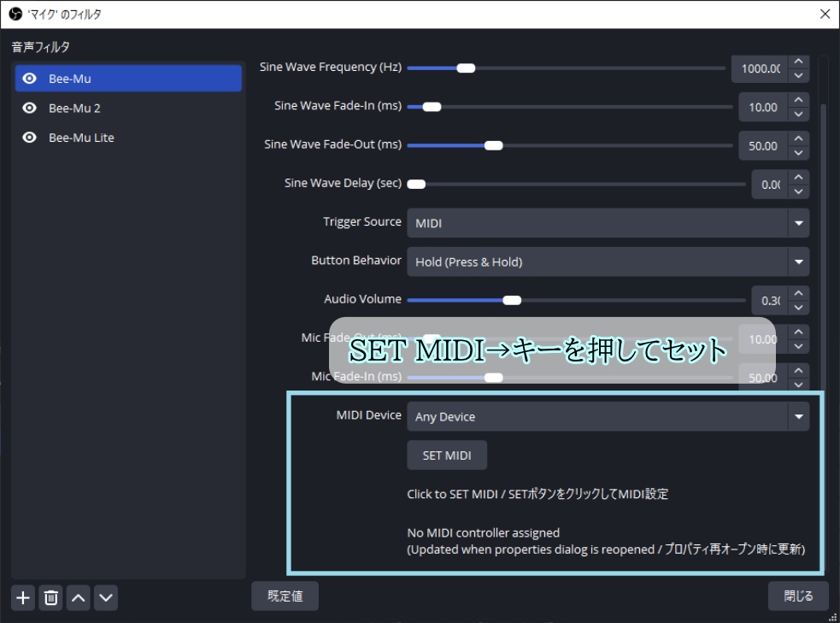840x623 pixels.
Task: Hide the Bee-Mu Lite filter
Action: tap(30, 137)
